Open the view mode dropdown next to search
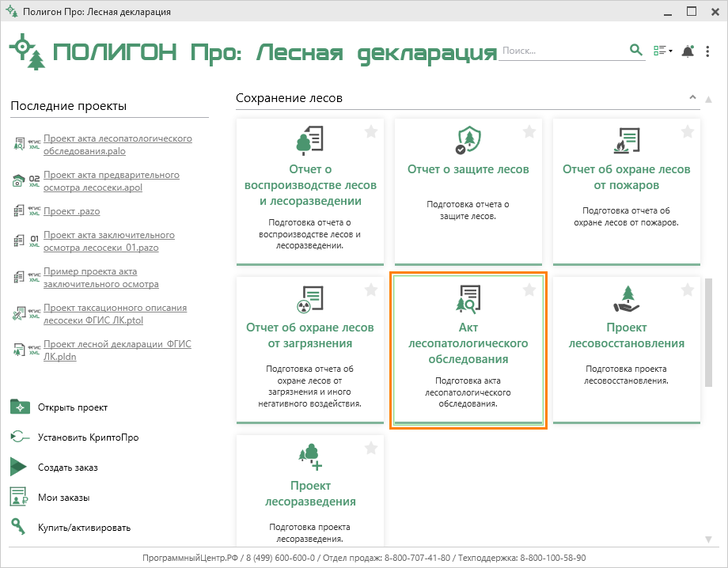This screenshot has width=728, height=568. point(663,51)
